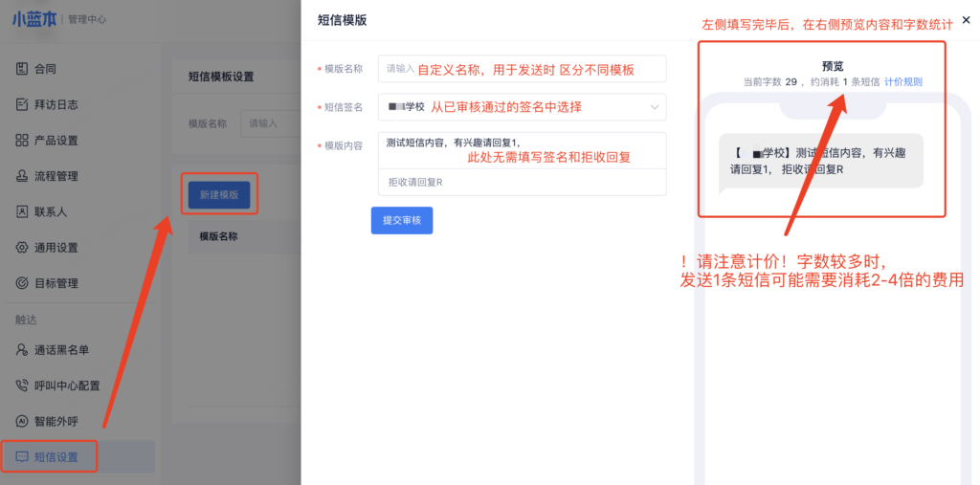Open the 计价规则 pricing rules link
Screen dimensions: 980x485
[x=903, y=82]
